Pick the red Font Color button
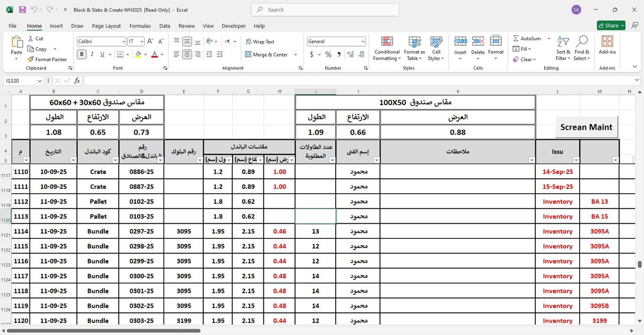 155,54
